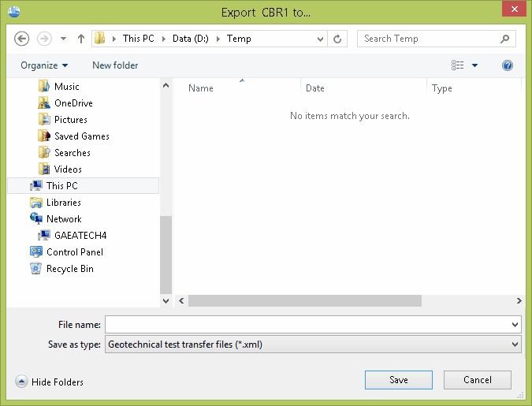Open the Help question mark icon

click(508, 65)
